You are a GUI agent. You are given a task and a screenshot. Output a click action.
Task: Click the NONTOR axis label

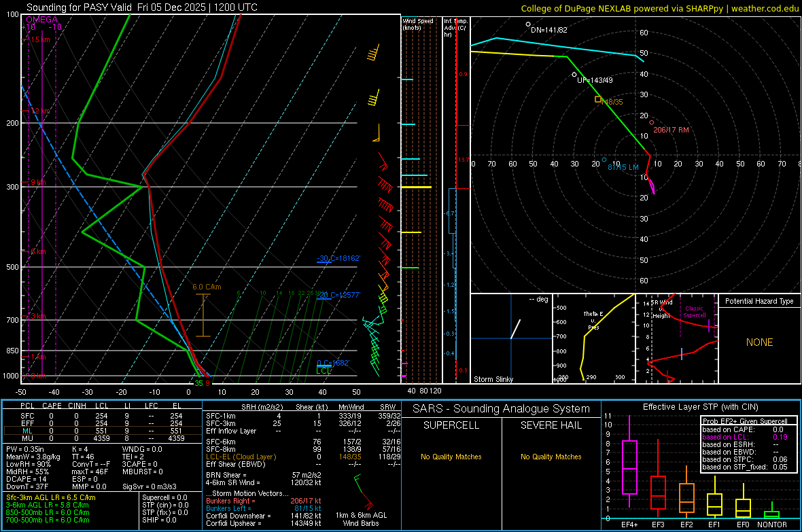point(772,525)
